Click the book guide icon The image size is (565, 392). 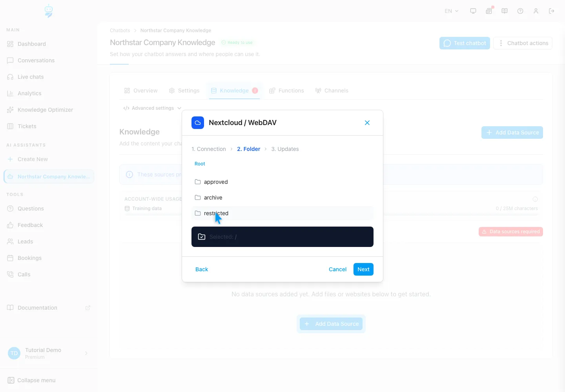tap(505, 11)
